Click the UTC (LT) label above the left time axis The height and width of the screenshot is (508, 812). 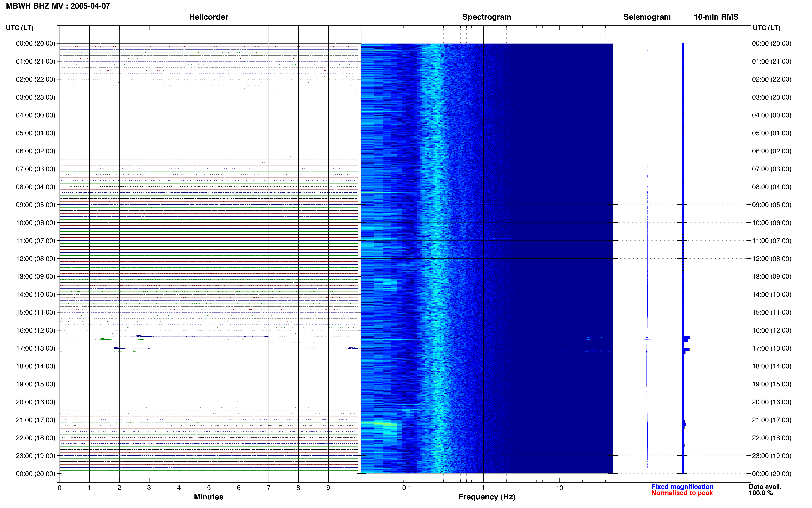19,28
